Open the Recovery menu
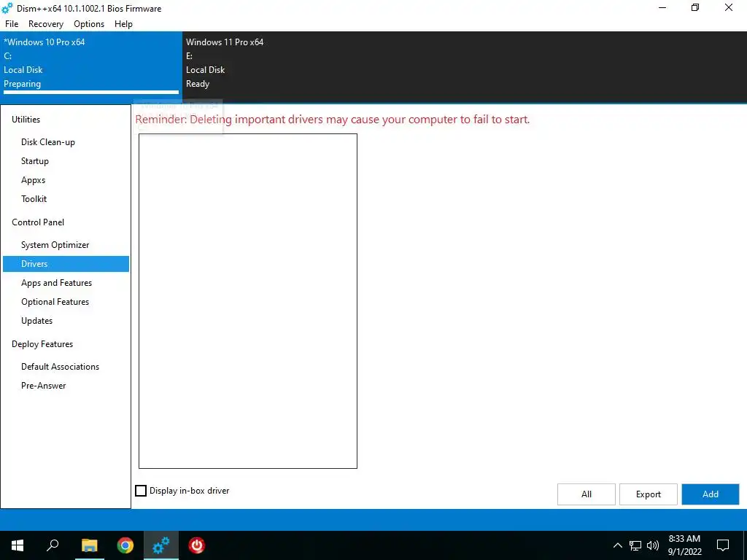The image size is (747, 560). (x=46, y=24)
